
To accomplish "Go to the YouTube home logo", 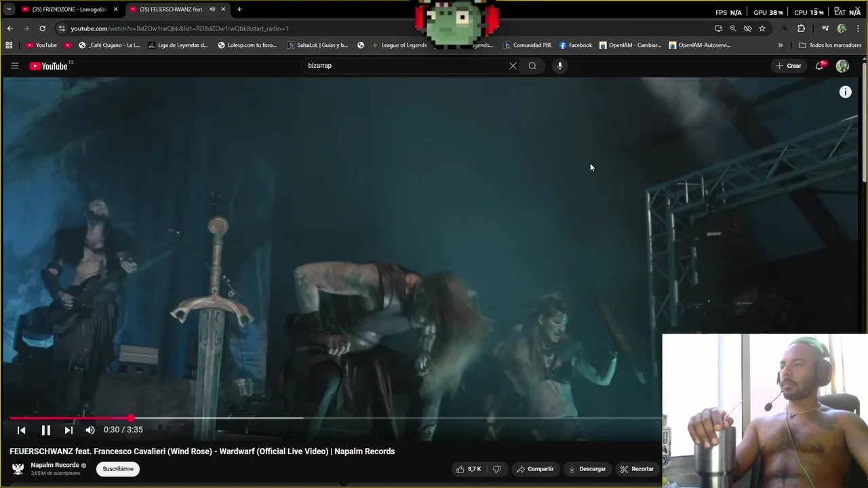I will click(49, 66).
